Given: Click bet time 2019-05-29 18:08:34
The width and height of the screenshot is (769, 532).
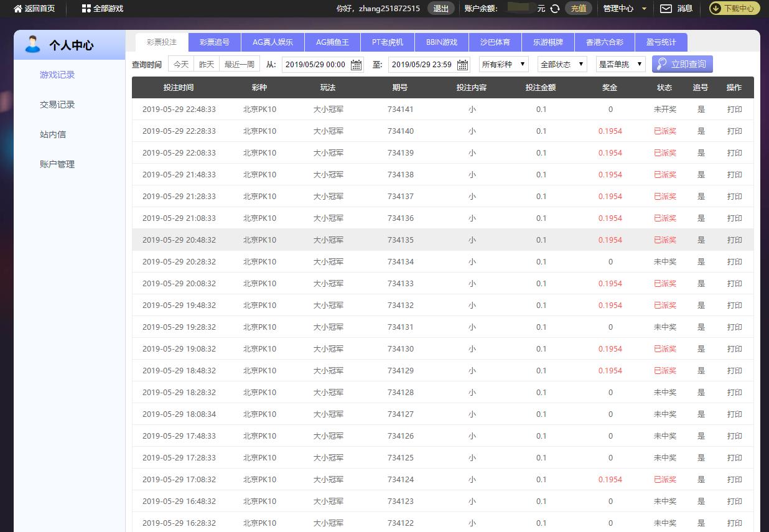Looking at the screenshot, I should (x=179, y=414).
